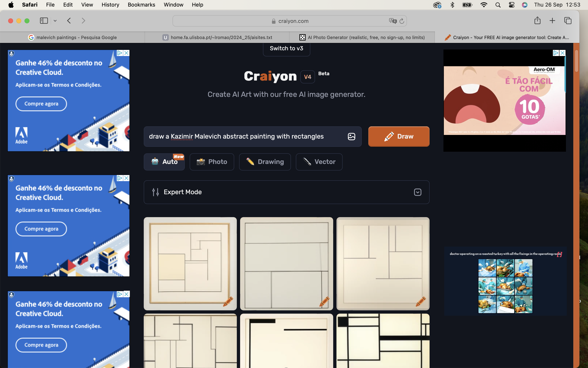Open third generated image in top row
588x368 pixels.
(383, 264)
